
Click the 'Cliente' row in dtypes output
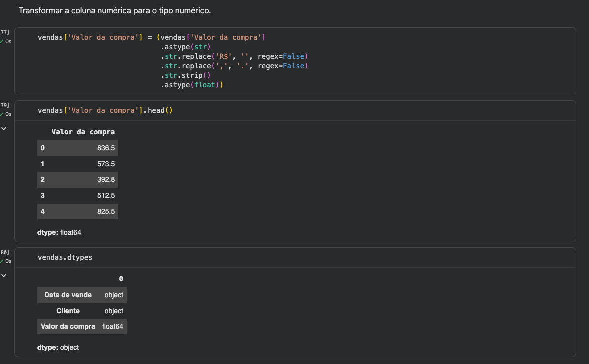click(x=68, y=311)
